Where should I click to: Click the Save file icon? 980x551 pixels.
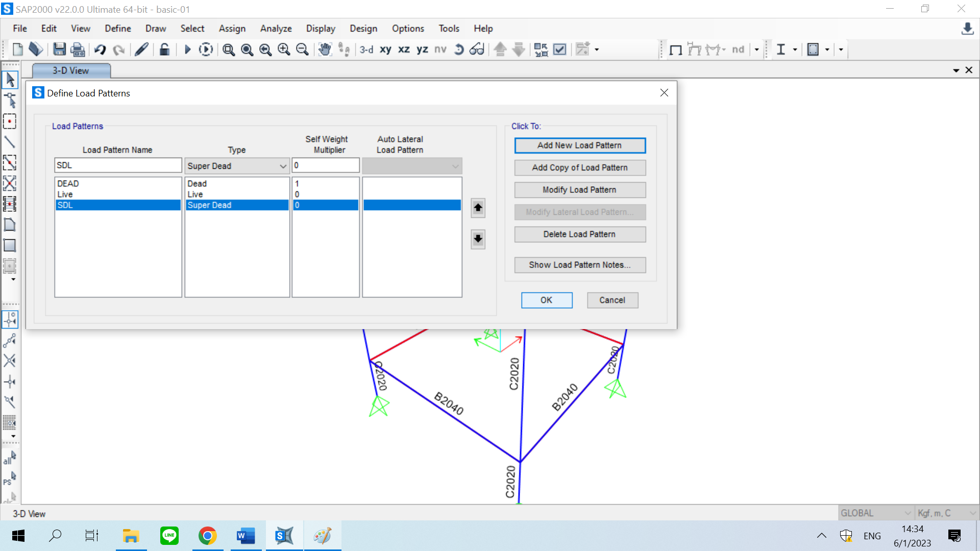(x=59, y=49)
